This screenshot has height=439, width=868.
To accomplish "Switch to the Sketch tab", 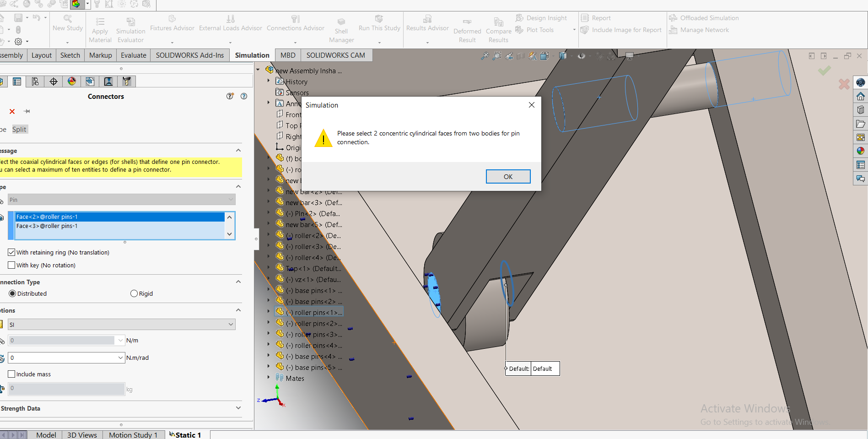I will (x=70, y=55).
